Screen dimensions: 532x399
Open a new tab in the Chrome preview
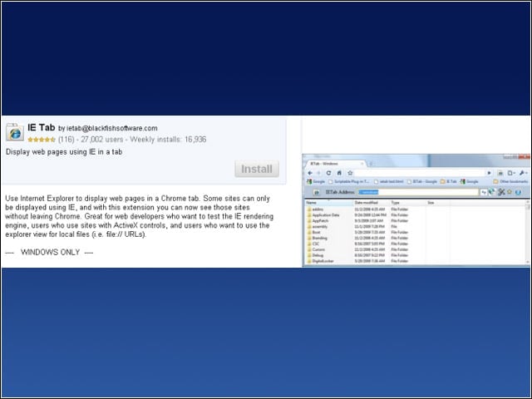pos(371,164)
